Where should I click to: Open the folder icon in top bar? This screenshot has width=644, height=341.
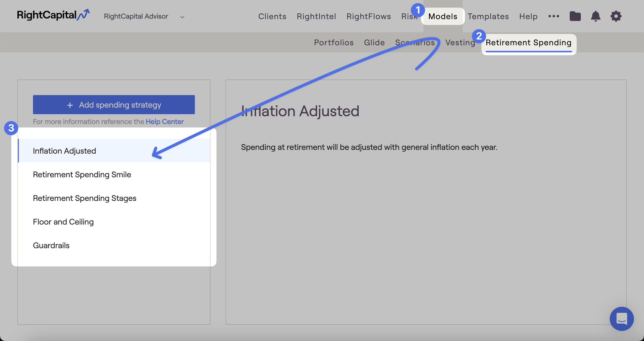click(x=575, y=16)
